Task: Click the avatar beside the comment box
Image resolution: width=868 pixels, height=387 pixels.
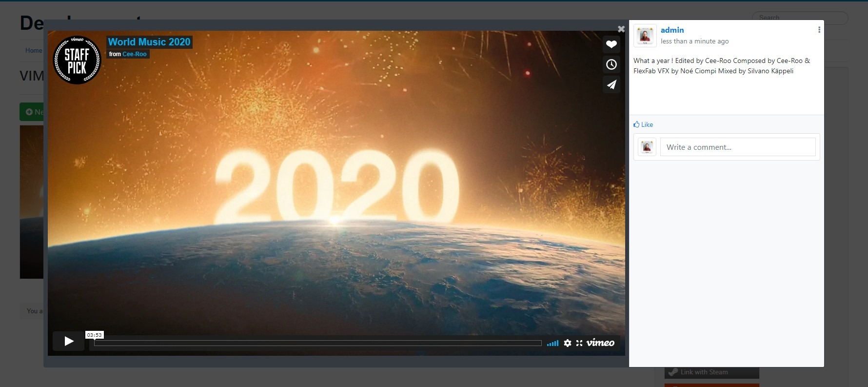Action: tap(647, 147)
